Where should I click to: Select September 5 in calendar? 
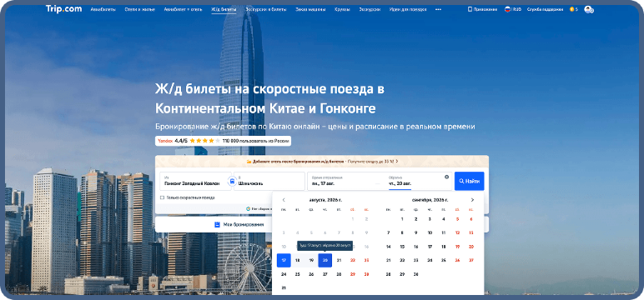click(x=457, y=219)
